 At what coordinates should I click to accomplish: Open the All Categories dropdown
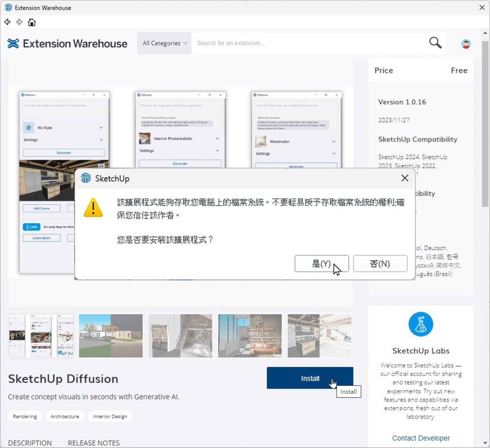click(164, 43)
